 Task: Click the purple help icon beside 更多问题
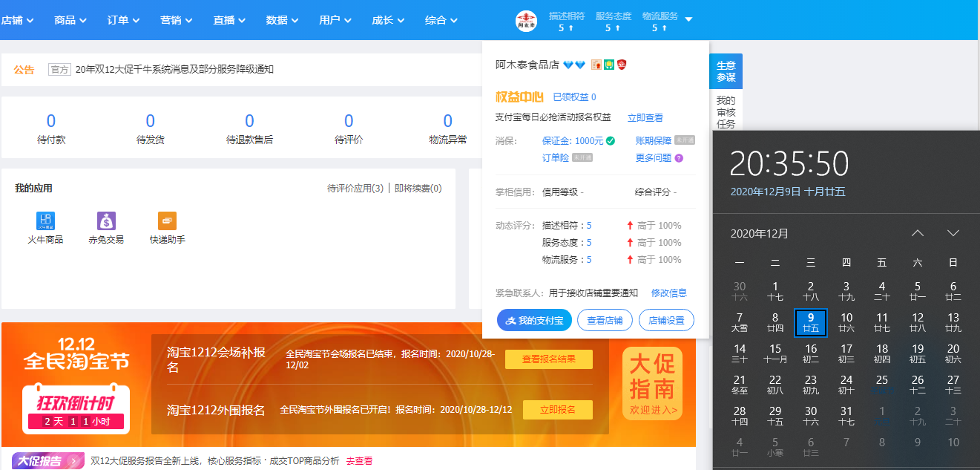point(679,158)
